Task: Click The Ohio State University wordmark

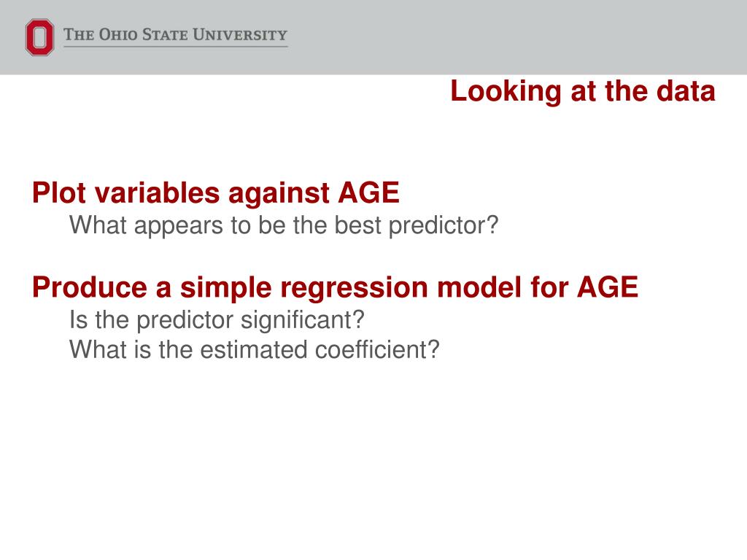Action: point(175,35)
